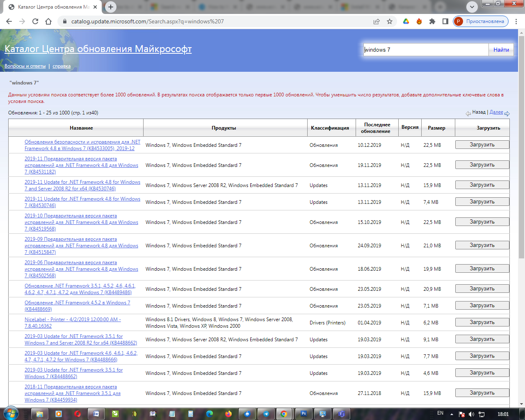The height and width of the screenshot is (420, 525).
Task: Close the Каталог Центра обновления tab
Action: (95, 7)
